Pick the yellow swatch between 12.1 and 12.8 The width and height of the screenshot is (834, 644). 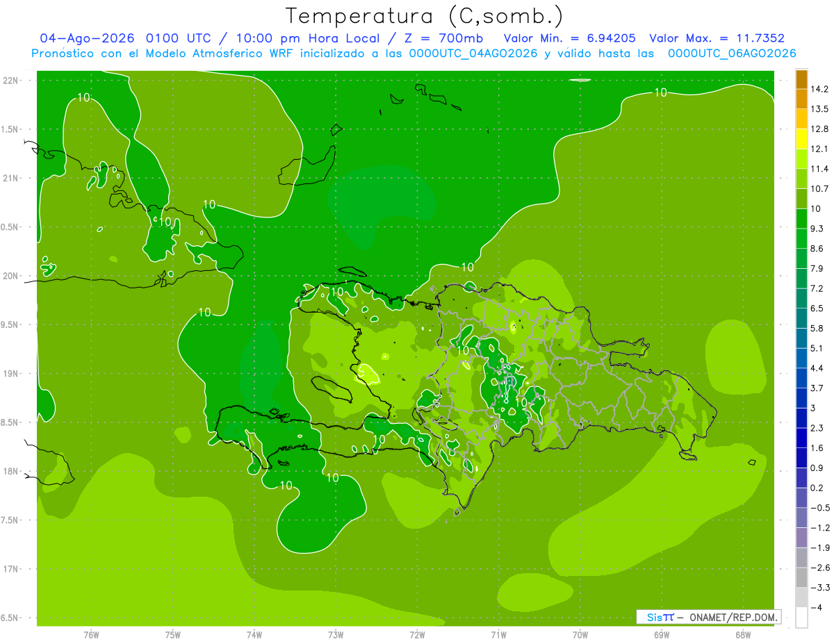(x=801, y=139)
